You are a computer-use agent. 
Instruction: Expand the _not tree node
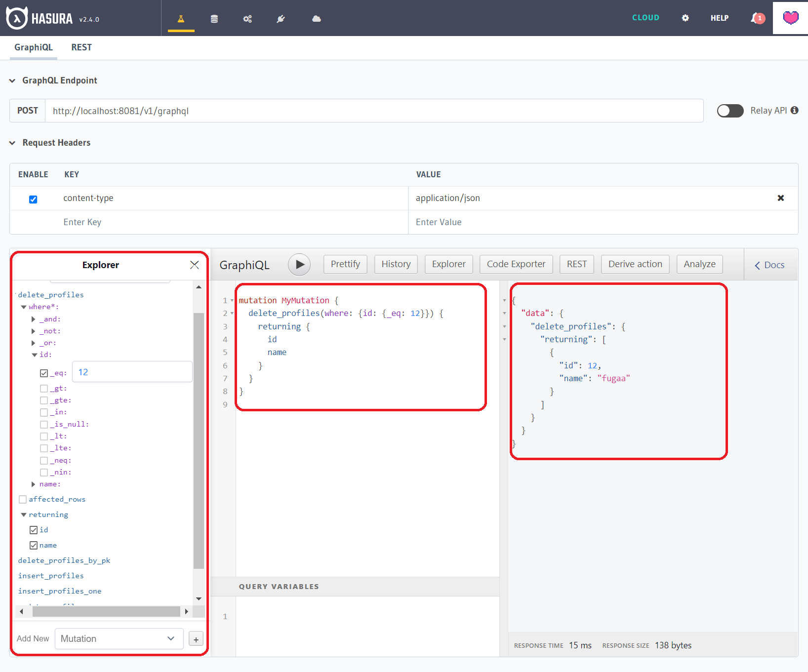coord(34,331)
